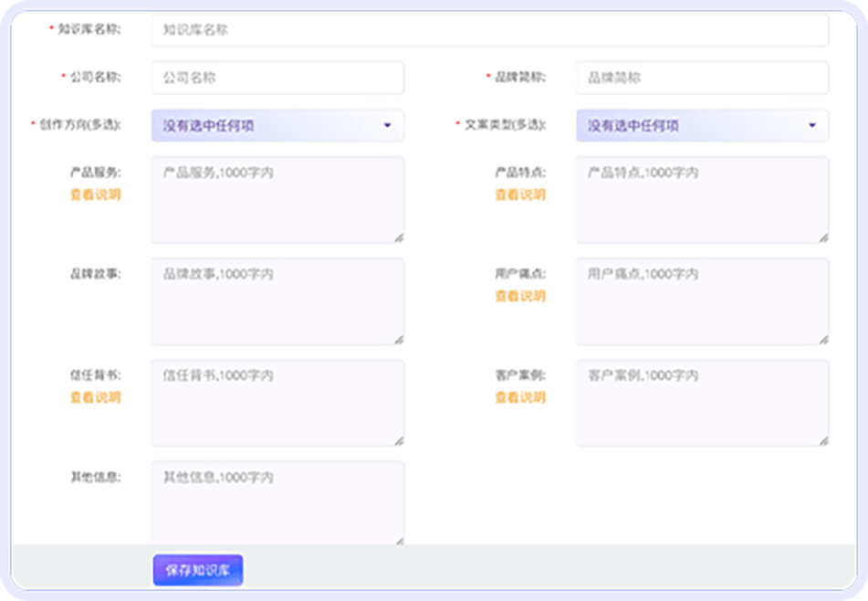The width and height of the screenshot is (868, 601).
Task: Click the 知识库名称 field label
Action: coord(89,29)
